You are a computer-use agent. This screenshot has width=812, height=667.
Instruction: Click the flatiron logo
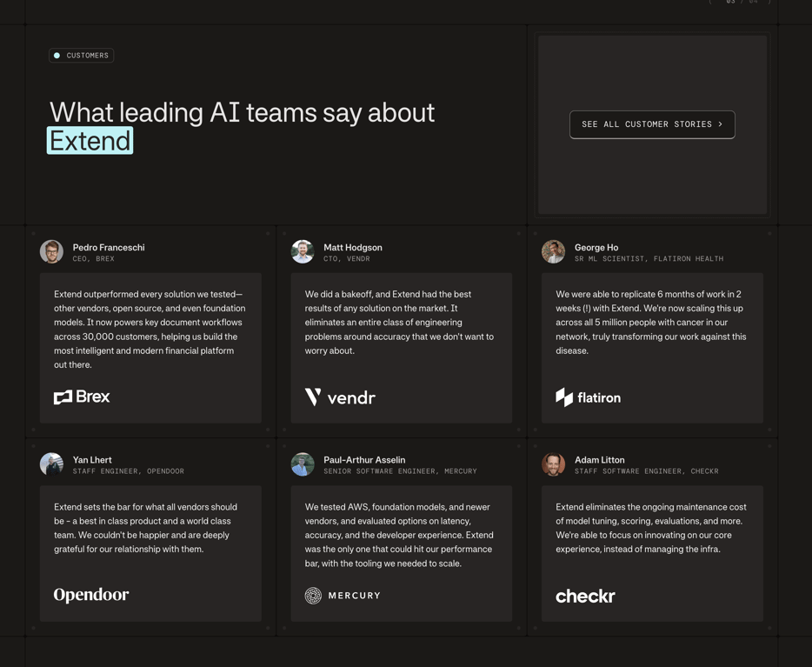click(588, 397)
